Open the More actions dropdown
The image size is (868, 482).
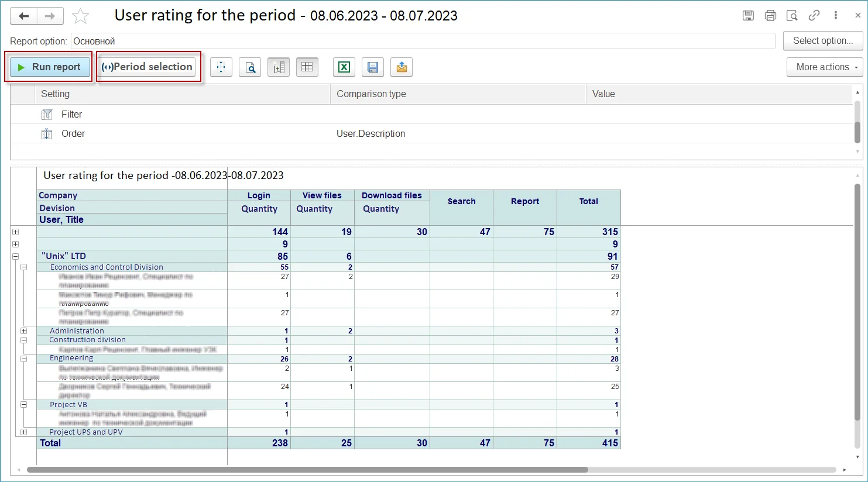[825, 67]
